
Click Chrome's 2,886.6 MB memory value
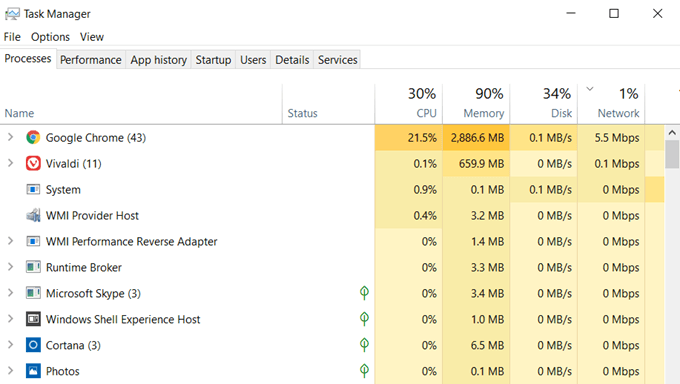tap(477, 138)
